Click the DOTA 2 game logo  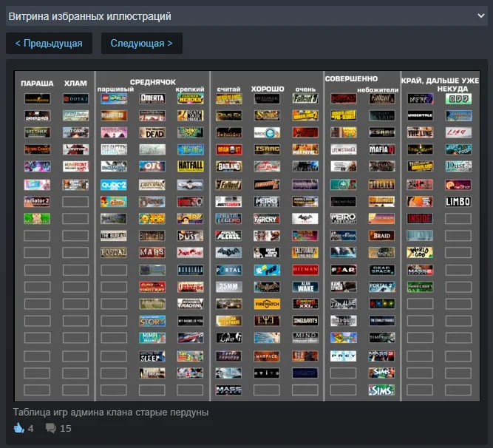click(75, 99)
